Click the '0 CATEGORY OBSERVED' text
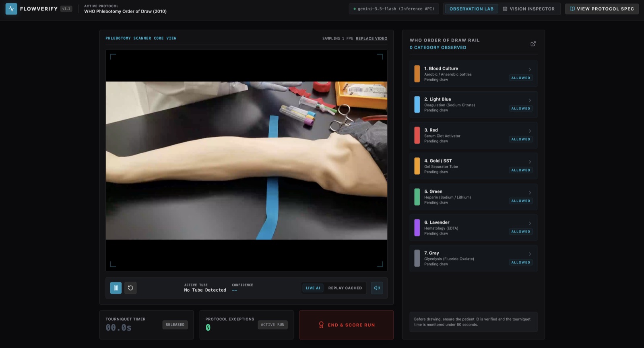Screen dimensions: 644x348 coord(438,47)
